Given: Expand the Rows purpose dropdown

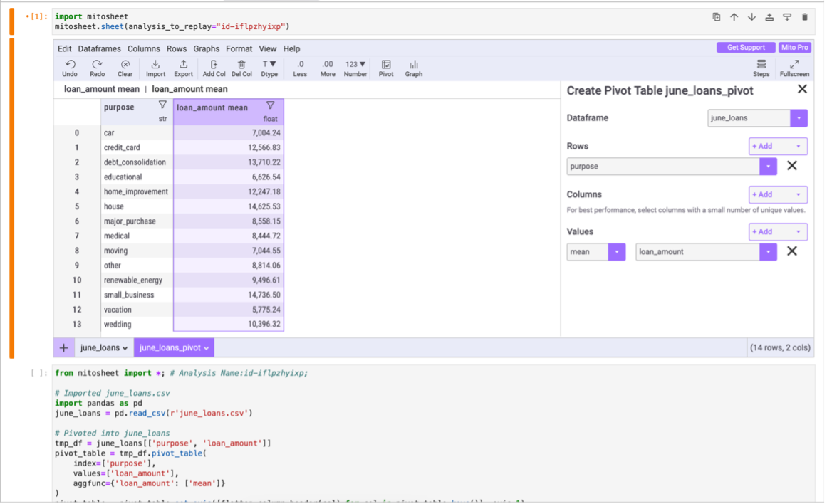Looking at the screenshot, I should coord(768,167).
